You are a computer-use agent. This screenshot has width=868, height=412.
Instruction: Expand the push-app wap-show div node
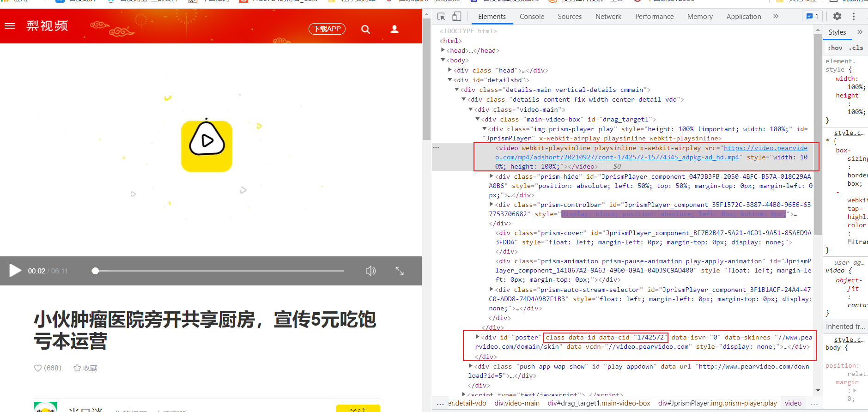click(x=471, y=366)
